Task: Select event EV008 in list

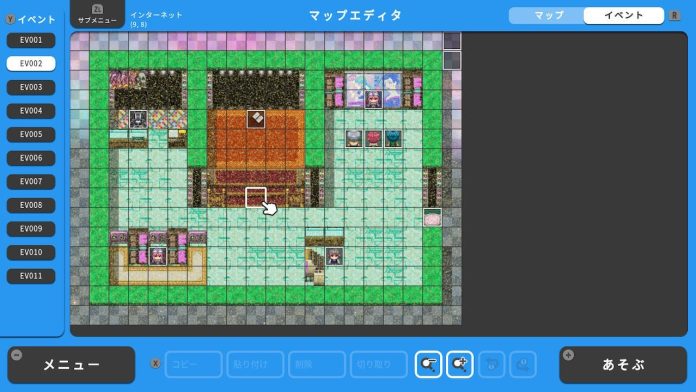Action: coord(31,205)
